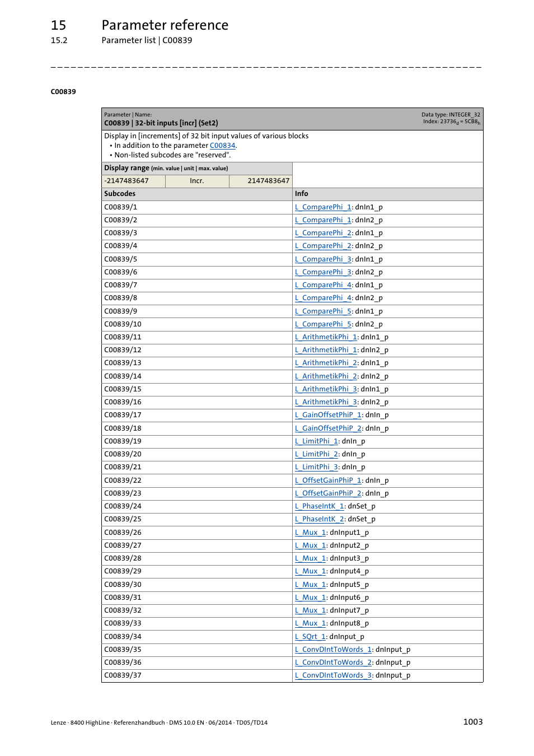The width and height of the screenshot is (534, 756).
Task: Open L_ComparePhi_5 link in row C00839/10
Action: pyautogui.click(x=323, y=324)
